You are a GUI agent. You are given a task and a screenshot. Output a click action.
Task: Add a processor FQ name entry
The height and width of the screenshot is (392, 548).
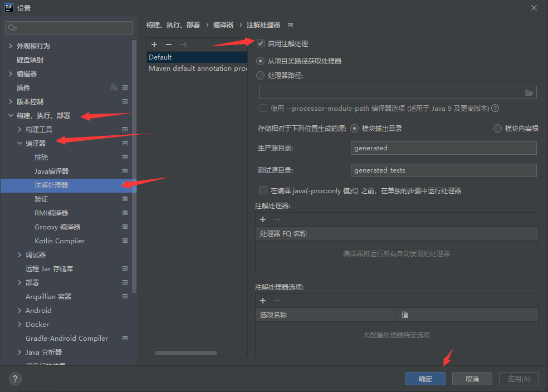[x=263, y=219]
